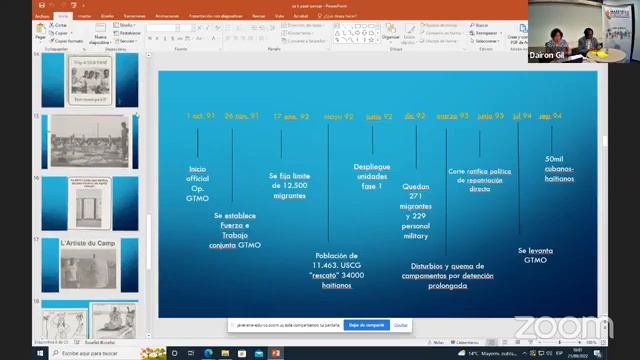
Task: Switch to Presentación con diapositivas tab
Action: coord(216,16)
